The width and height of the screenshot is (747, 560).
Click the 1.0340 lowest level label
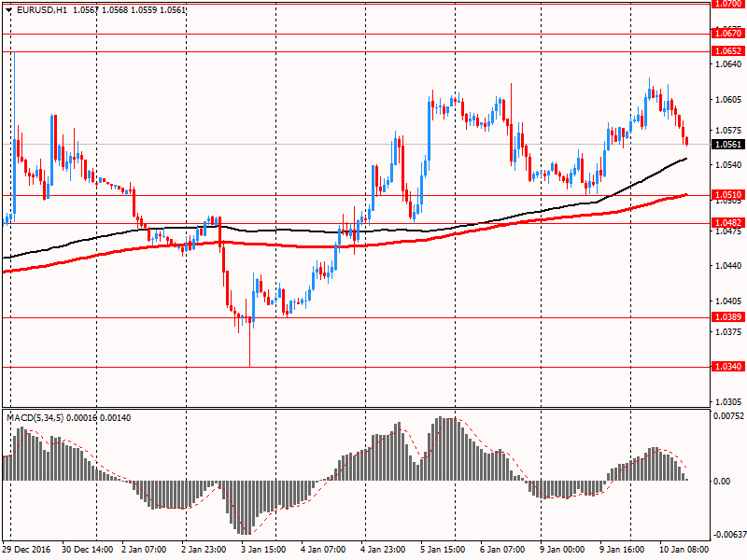(x=728, y=367)
